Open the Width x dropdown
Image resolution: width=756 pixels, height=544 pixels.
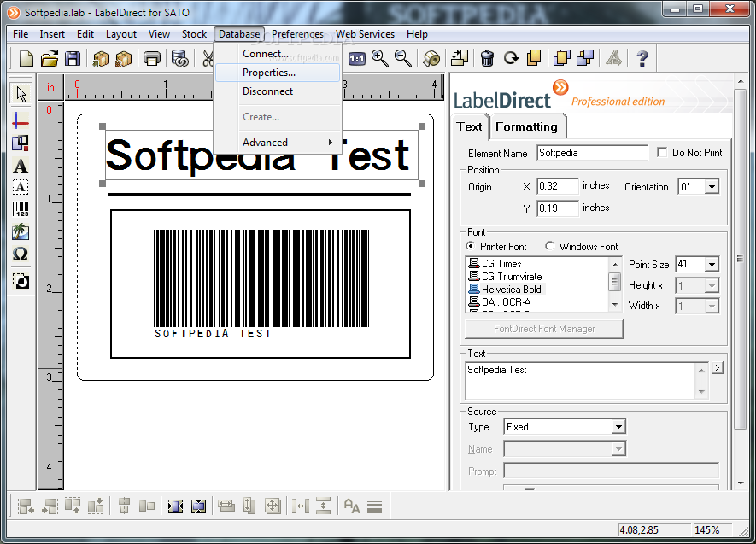(x=712, y=307)
